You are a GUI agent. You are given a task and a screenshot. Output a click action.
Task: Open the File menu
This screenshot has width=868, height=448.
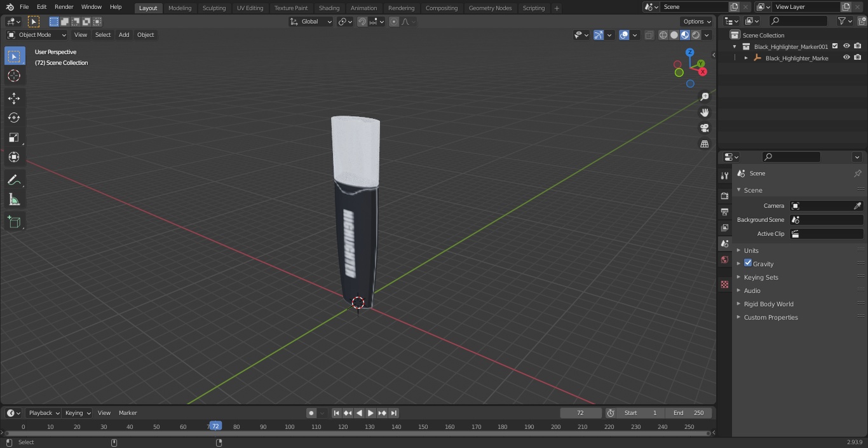pyautogui.click(x=24, y=7)
